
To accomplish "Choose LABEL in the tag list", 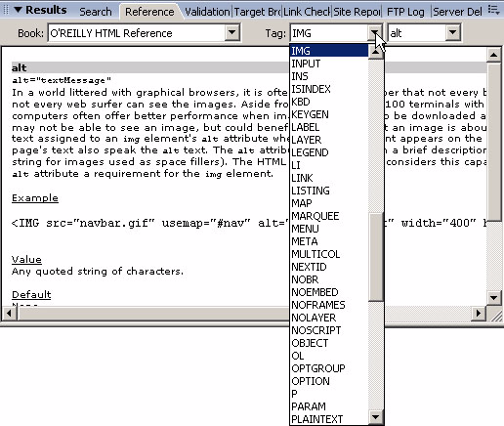I will click(329, 127).
